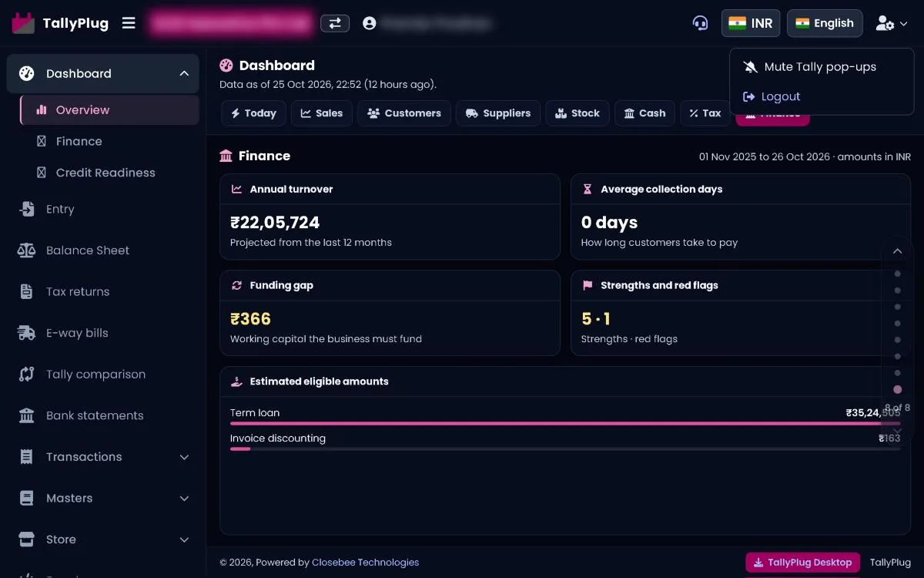Click the Dashboard header palette icon
This screenshot has width=924, height=578.
pyautogui.click(x=226, y=66)
